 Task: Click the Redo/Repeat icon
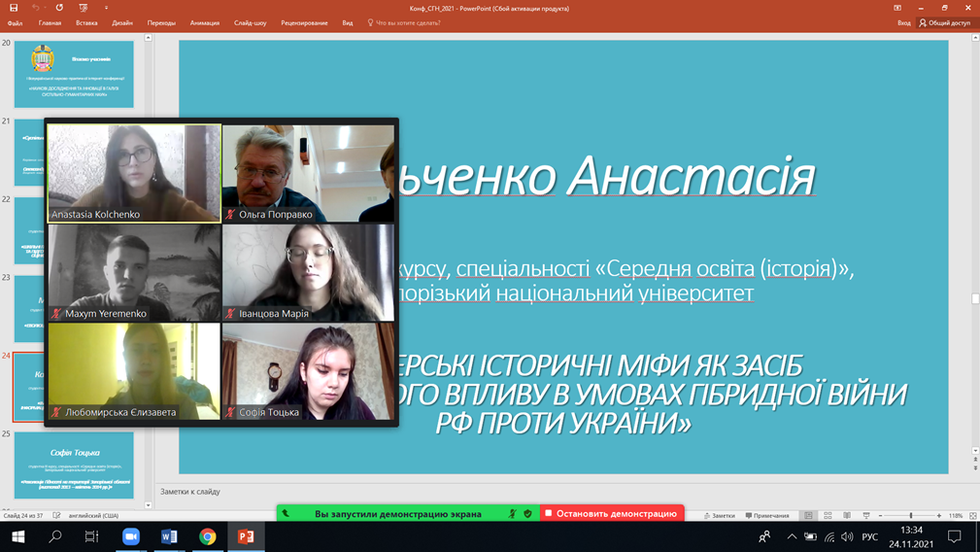click(x=59, y=8)
